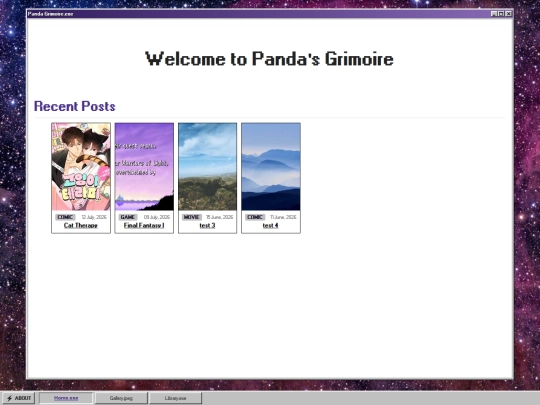This screenshot has height=405, width=540.
Task: Open the Library.exe taskbar tab
Action: coord(175,398)
